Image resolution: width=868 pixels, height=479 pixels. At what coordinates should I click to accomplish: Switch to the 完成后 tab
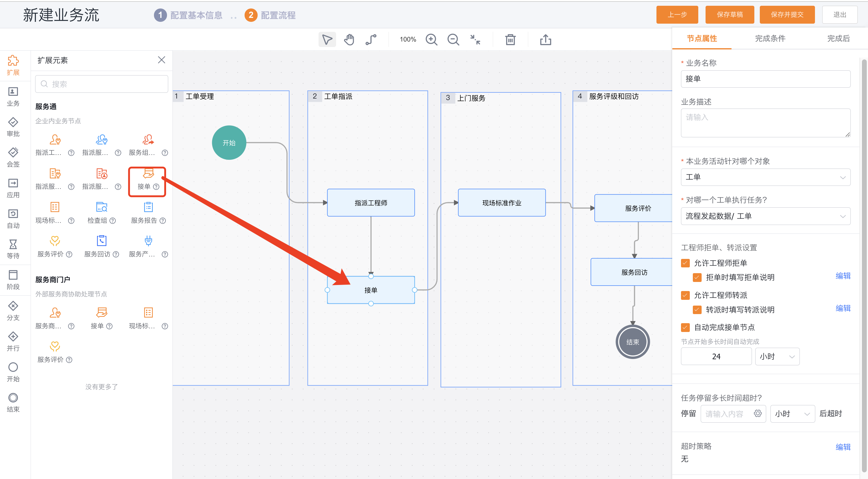pyautogui.click(x=838, y=39)
